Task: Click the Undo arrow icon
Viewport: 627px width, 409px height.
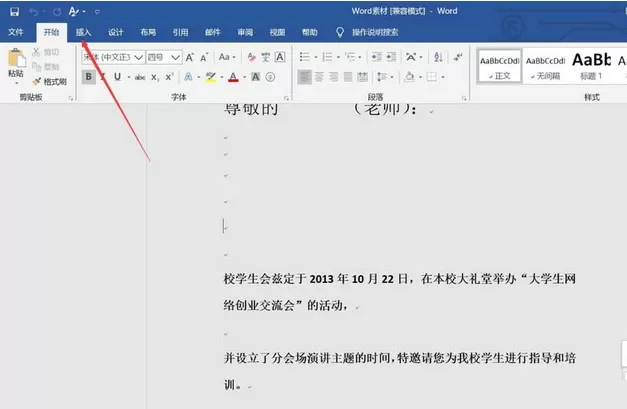Action: tap(34, 12)
